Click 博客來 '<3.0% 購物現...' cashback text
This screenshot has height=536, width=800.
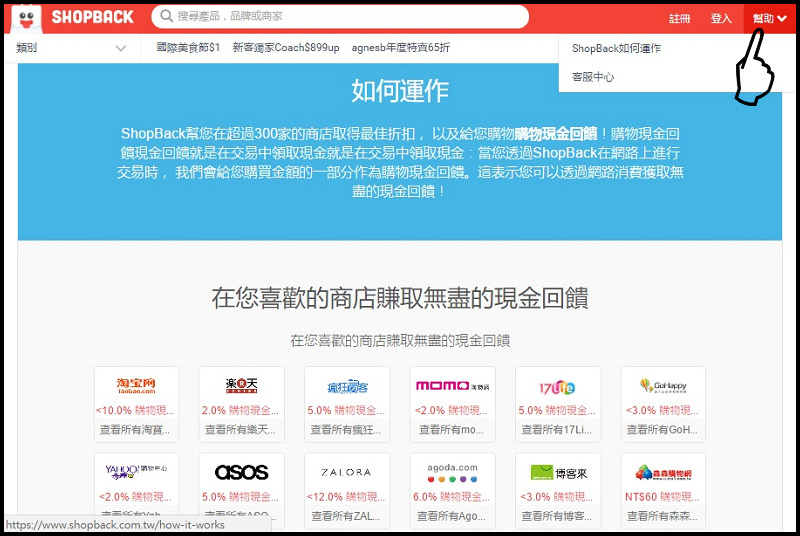557,497
